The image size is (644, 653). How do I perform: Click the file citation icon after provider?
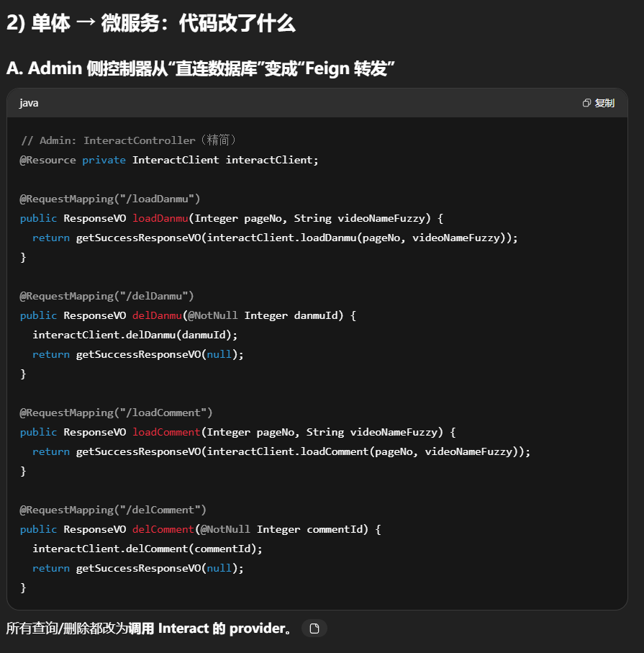pos(314,629)
